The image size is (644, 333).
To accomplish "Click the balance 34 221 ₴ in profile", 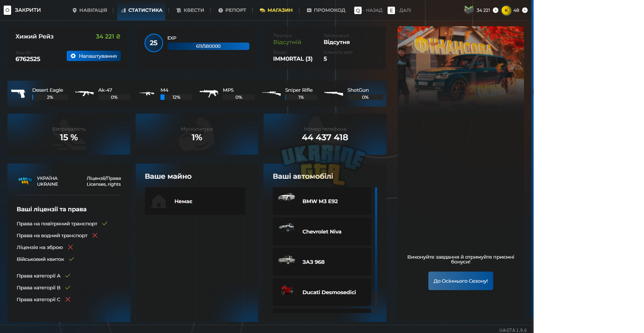I will (108, 36).
